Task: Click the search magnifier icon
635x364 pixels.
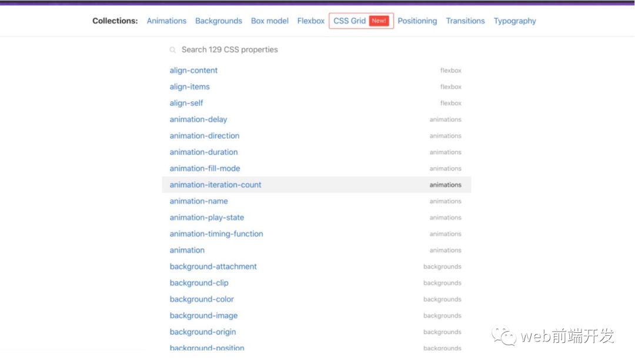Action: [x=173, y=50]
